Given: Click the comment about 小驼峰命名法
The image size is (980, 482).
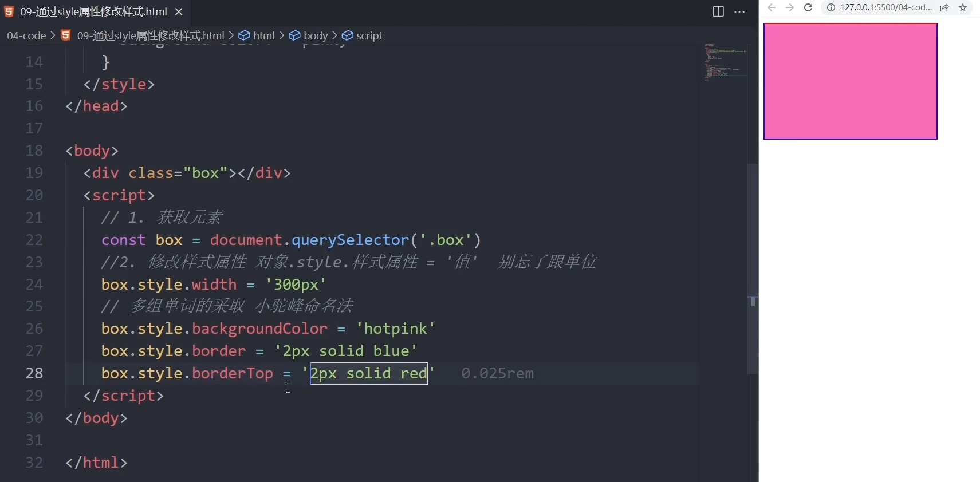Looking at the screenshot, I should (x=227, y=306).
